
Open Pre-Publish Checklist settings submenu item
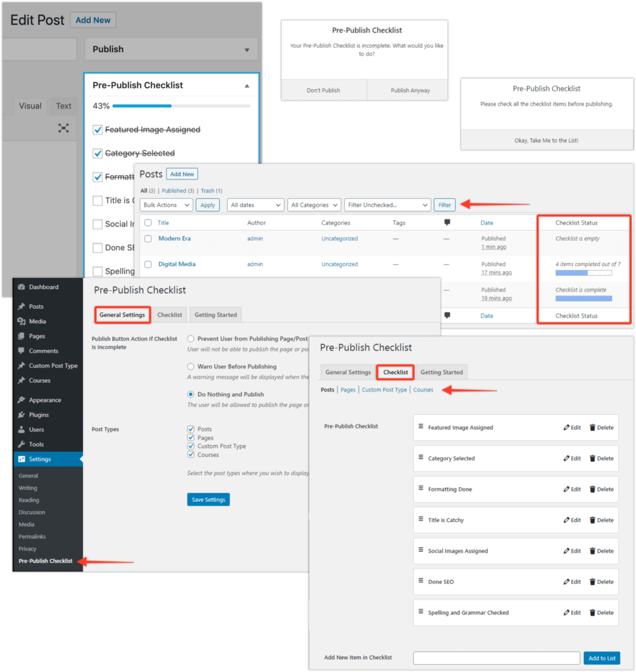(45, 561)
